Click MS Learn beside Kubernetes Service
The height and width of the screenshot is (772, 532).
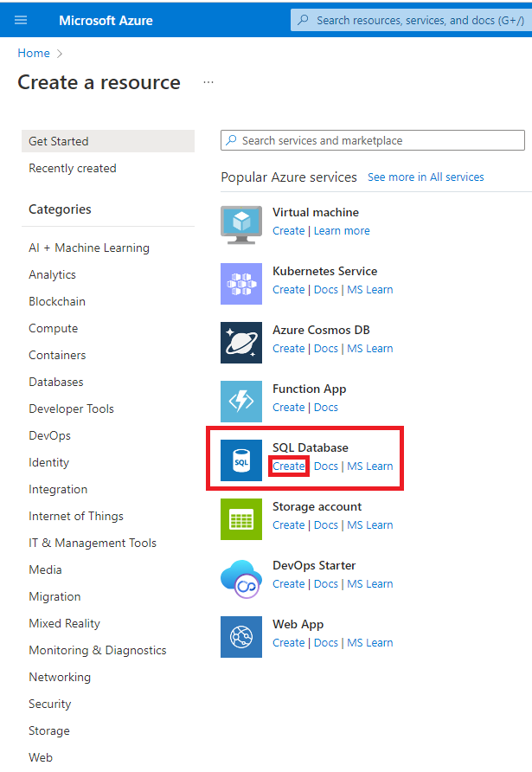click(x=369, y=289)
